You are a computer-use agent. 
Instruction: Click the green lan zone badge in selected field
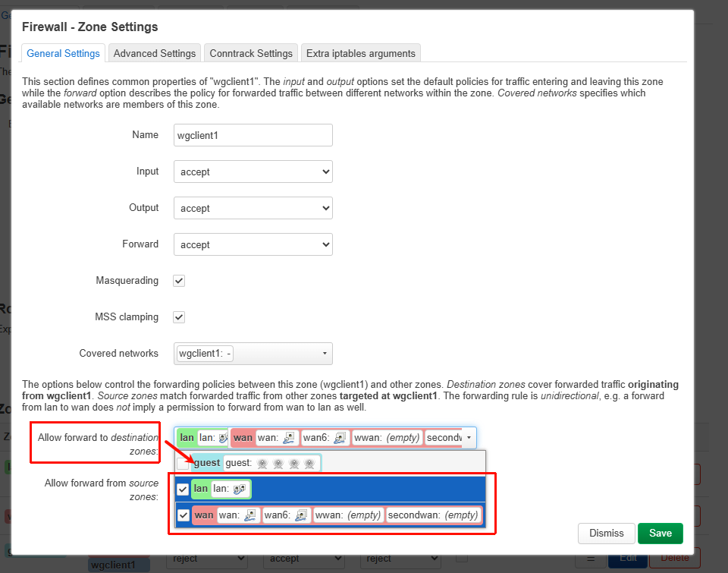point(186,438)
